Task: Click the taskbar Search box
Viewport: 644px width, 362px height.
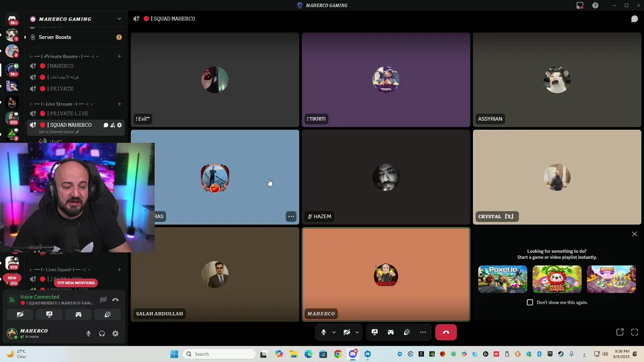Action: (x=218, y=354)
